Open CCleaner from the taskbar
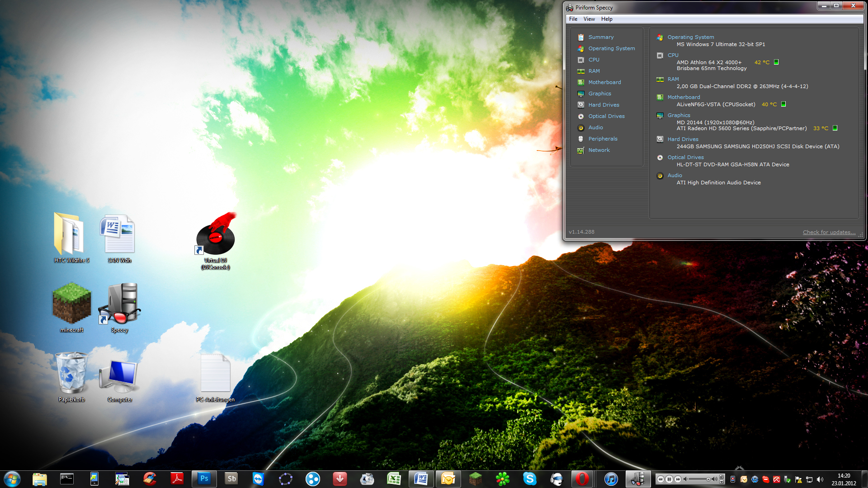This screenshot has height=488, width=868. pyautogui.click(x=150, y=479)
